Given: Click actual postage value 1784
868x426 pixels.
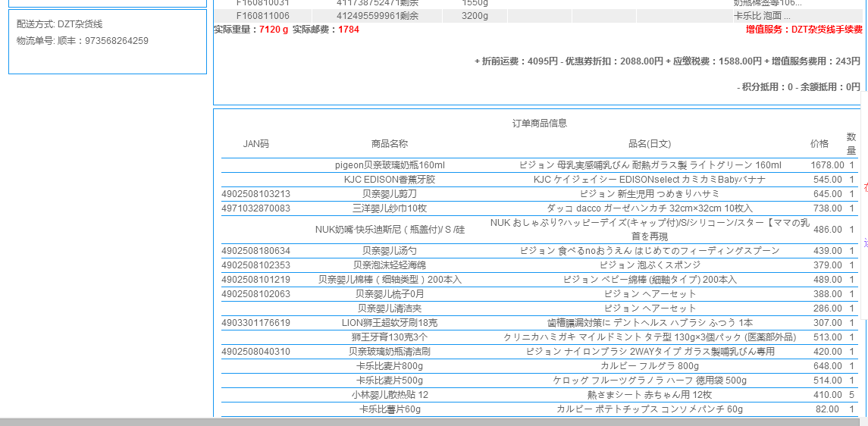Looking at the screenshot, I should click(x=349, y=30).
